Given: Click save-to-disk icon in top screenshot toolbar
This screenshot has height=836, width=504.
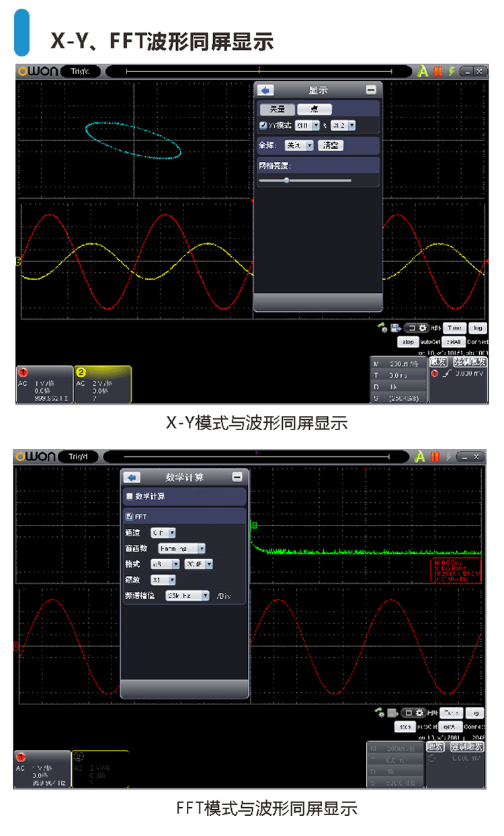Looking at the screenshot, I should tap(396, 328).
